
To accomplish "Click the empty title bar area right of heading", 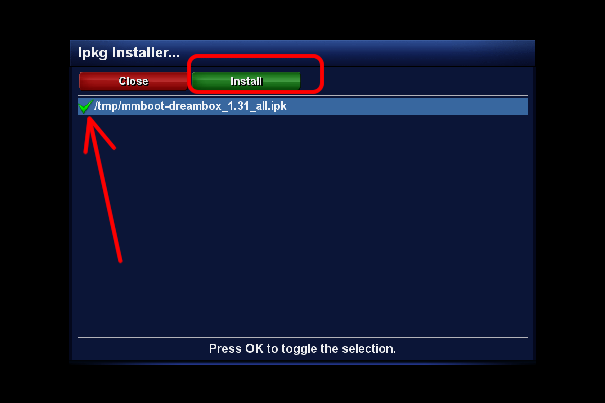I will tap(357, 53).
